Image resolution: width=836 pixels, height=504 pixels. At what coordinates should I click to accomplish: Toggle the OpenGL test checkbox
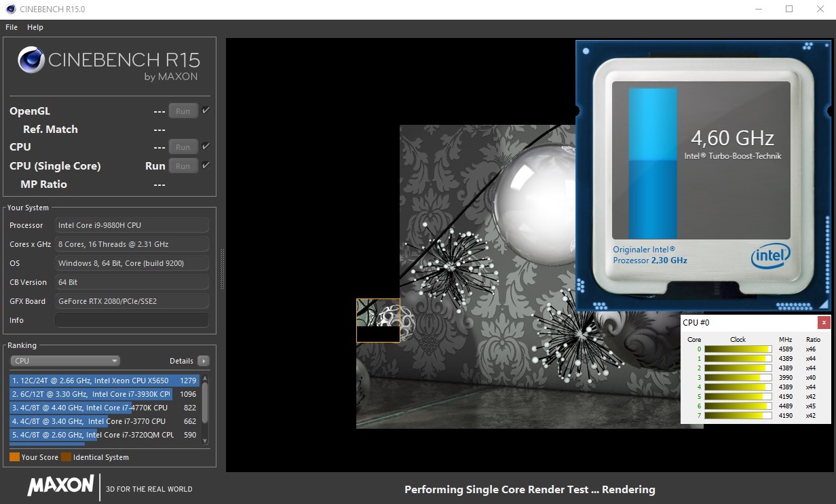point(206,111)
